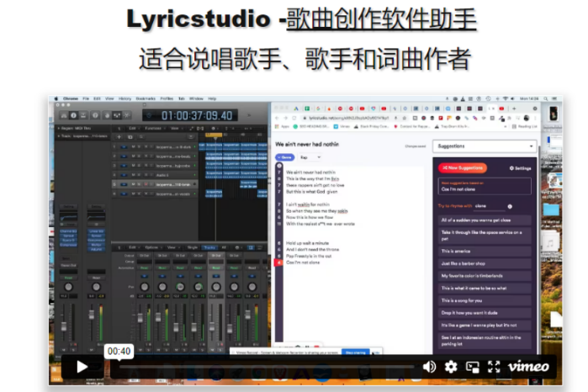Show Logic Smart Controls button

point(107,115)
